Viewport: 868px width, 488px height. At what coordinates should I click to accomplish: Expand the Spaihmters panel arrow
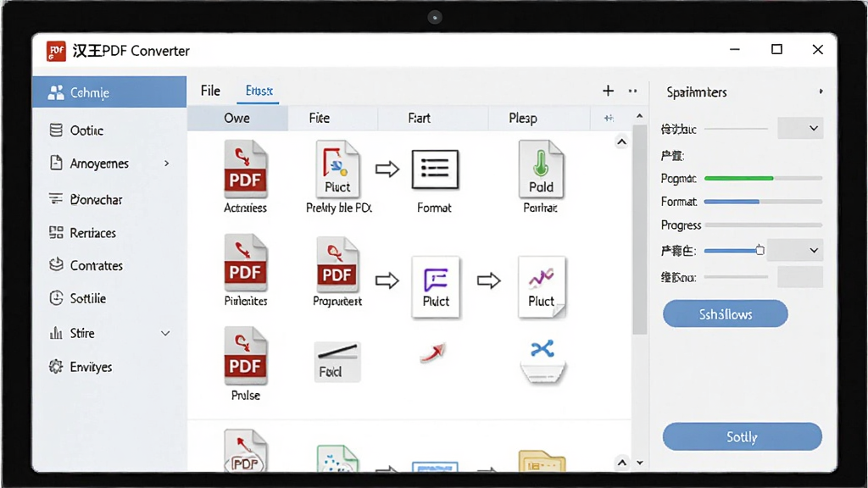821,91
